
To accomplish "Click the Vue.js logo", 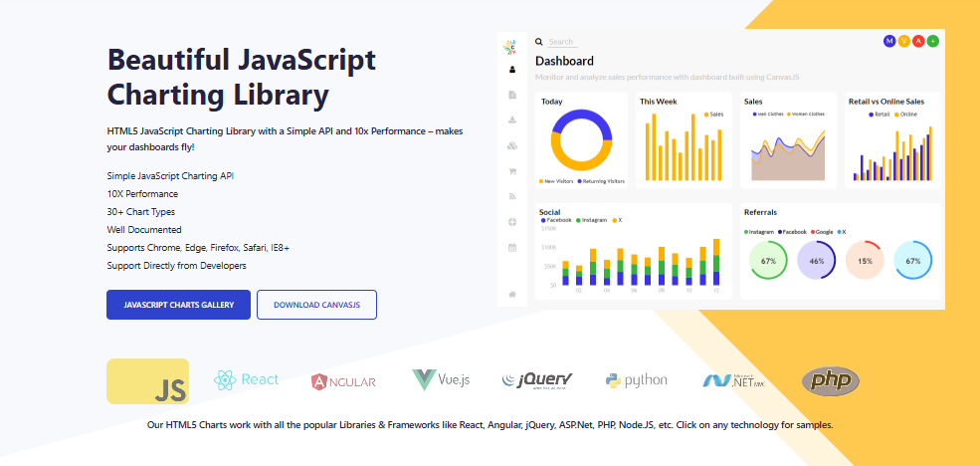I will point(441,379).
